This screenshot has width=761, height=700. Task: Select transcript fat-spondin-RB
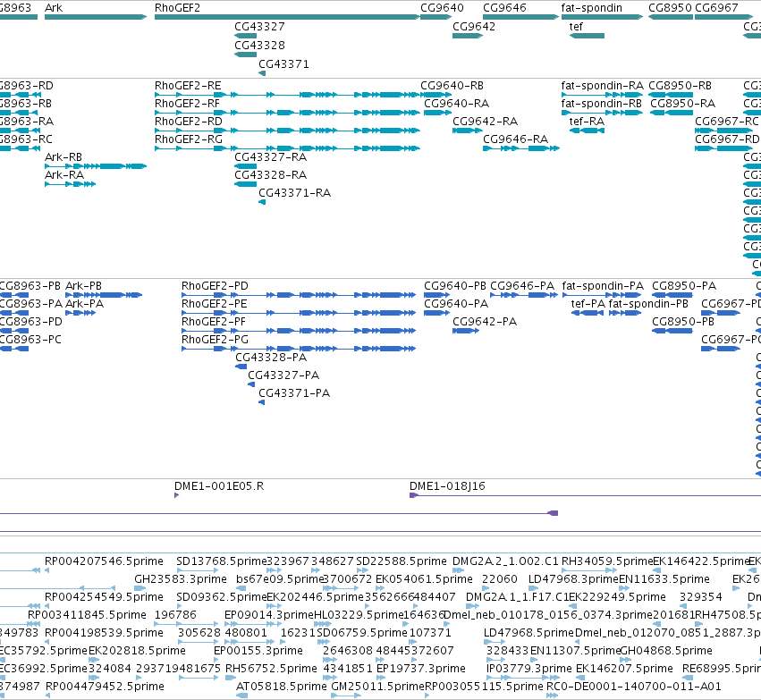click(603, 113)
